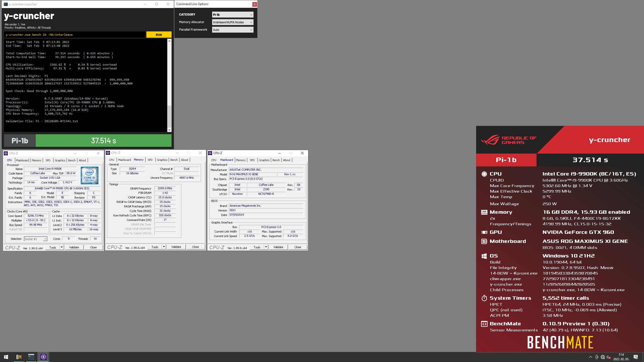Click the BenchMate CPU section icon
The height and width of the screenshot is (362, 644).
click(484, 174)
